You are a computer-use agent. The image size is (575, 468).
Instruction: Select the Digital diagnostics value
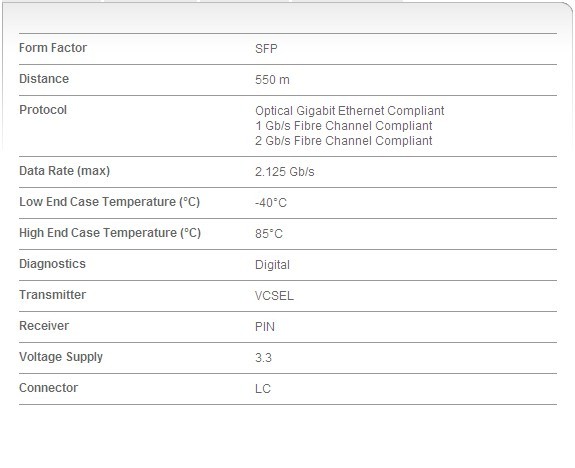pyautogui.click(x=272, y=265)
